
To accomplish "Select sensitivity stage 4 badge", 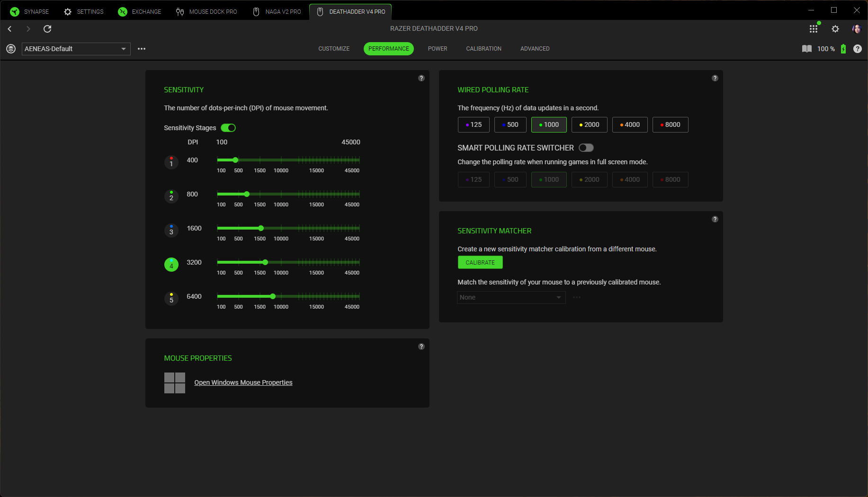I will pos(171,265).
